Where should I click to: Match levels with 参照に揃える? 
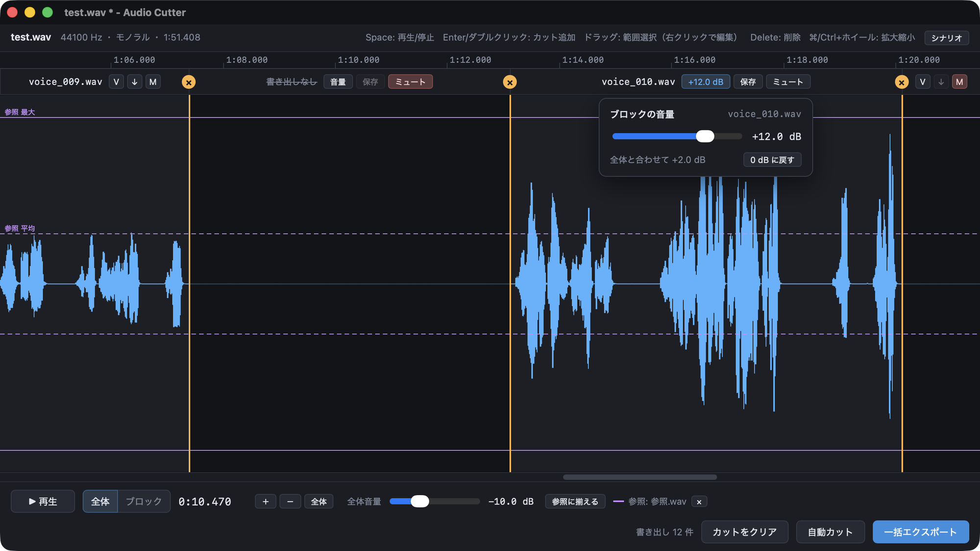[x=575, y=502]
